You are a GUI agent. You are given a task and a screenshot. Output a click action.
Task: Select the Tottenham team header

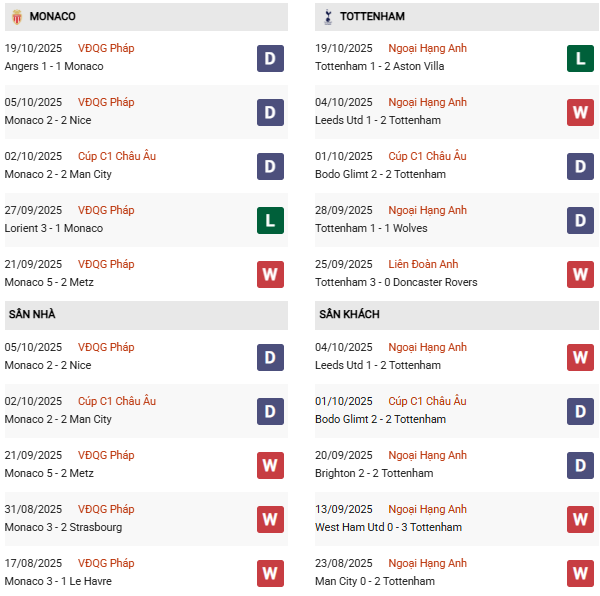[x=372, y=17]
